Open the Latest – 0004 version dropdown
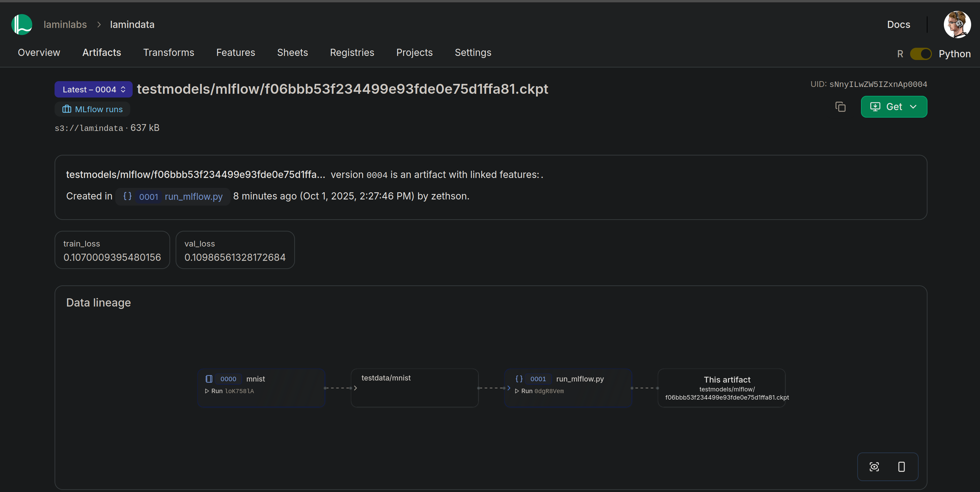 point(93,89)
